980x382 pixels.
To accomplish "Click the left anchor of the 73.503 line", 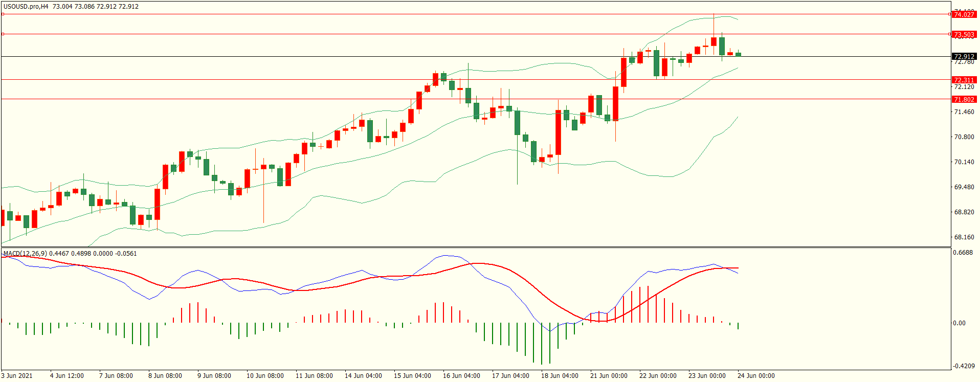I will click(3, 34).
